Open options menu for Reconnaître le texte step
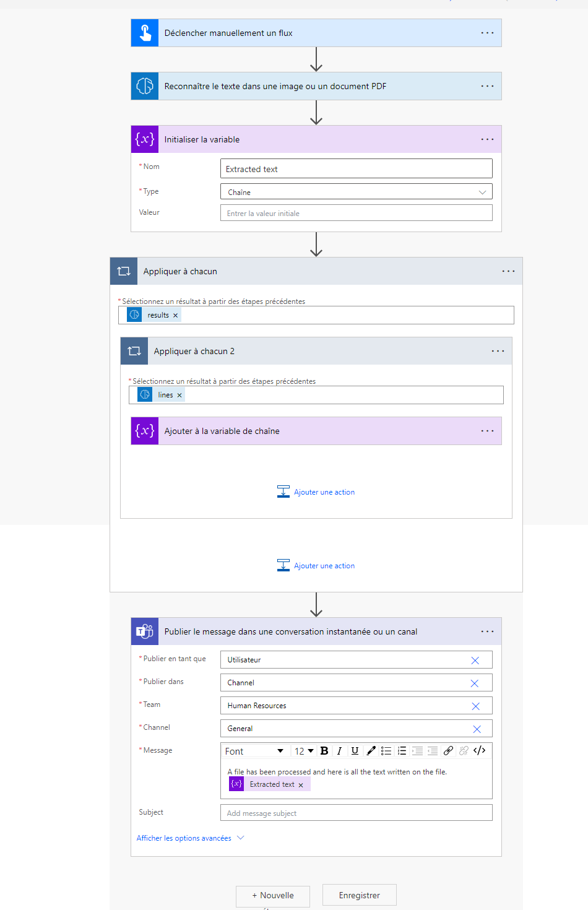Image resolution: width=588 pixels, height=910 pixels. tap(488, 86)
